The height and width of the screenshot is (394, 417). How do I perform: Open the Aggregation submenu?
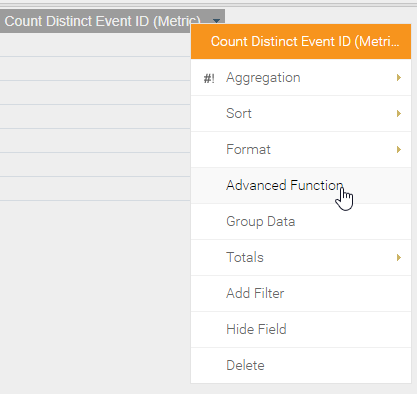[x=301, y=78]
